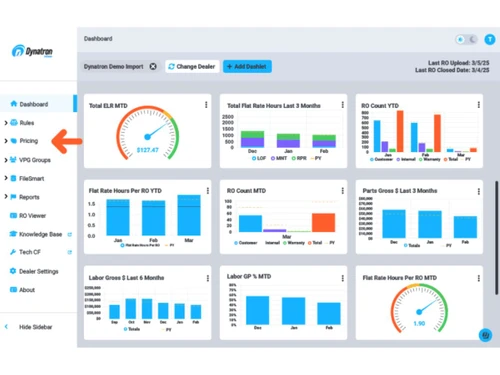Open the Knowledge Base sidebar item

click(x=38, y=234)
